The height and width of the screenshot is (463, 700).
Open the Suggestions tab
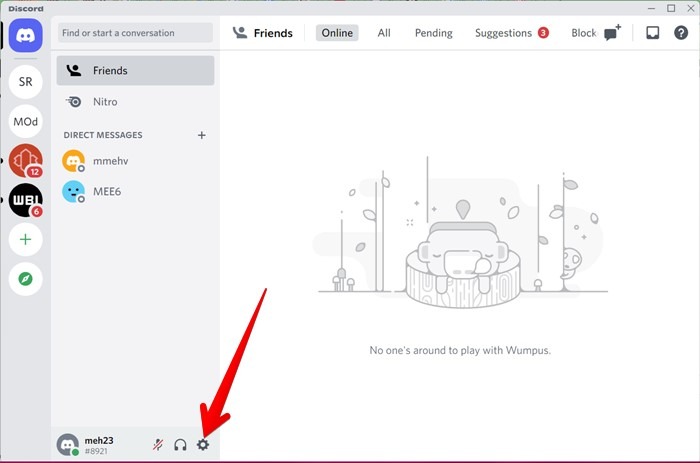(512, 33)
